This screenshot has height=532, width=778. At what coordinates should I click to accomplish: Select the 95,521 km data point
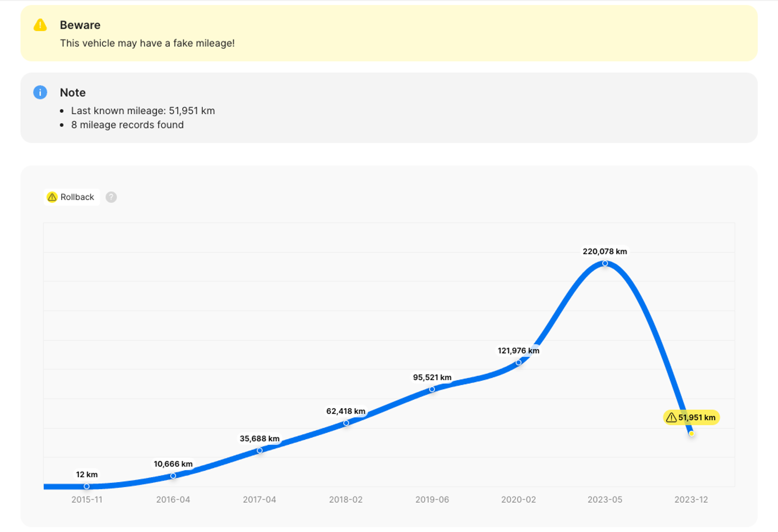(432, 389)
